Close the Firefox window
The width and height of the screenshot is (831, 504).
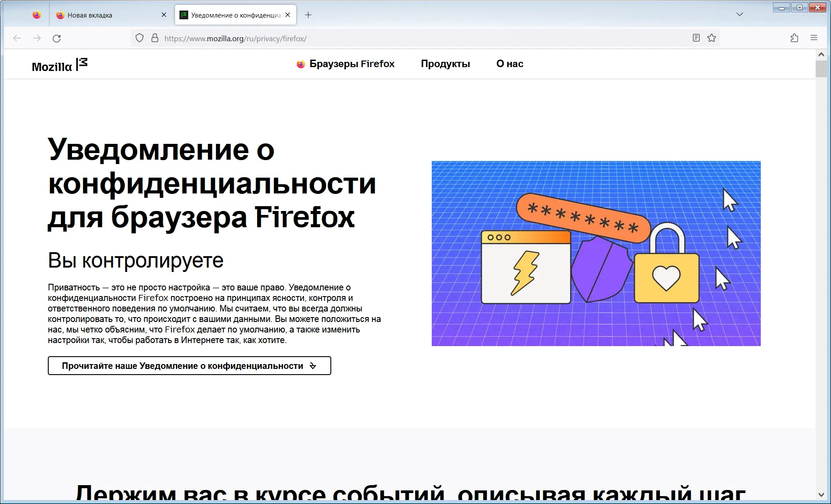point(818,8)
